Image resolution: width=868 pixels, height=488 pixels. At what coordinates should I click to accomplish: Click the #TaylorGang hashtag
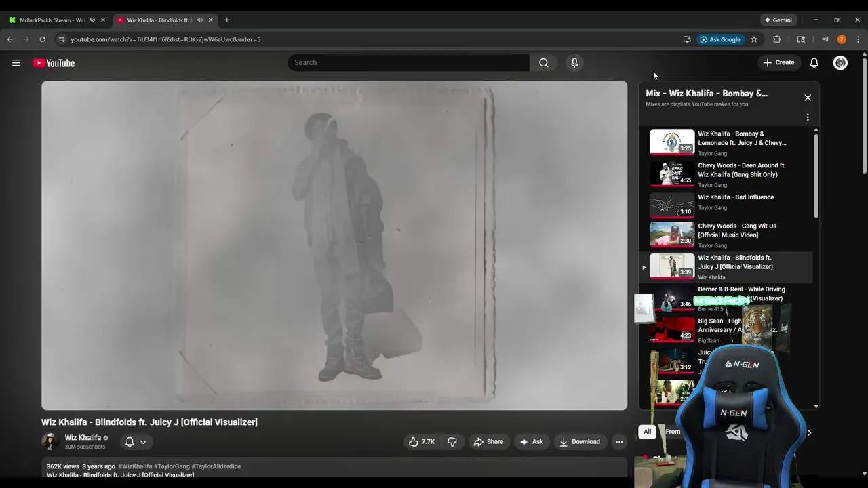pyautogui.click(x=172, y=466)
